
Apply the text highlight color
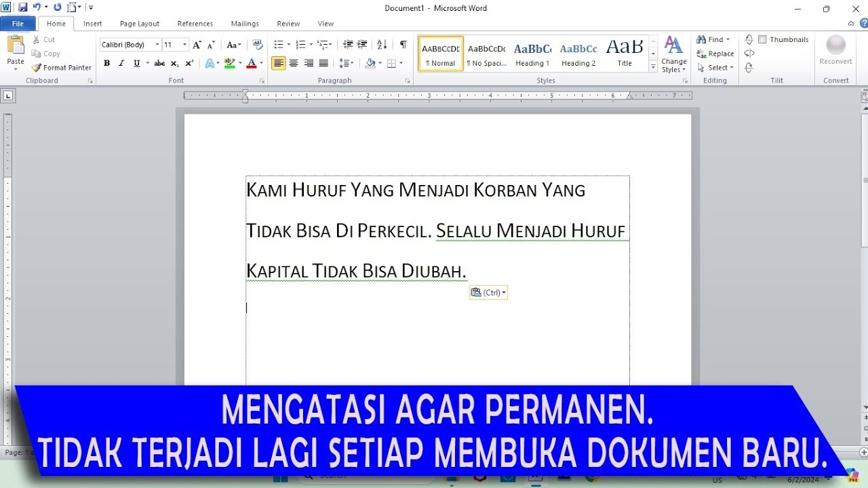point(229,63)
